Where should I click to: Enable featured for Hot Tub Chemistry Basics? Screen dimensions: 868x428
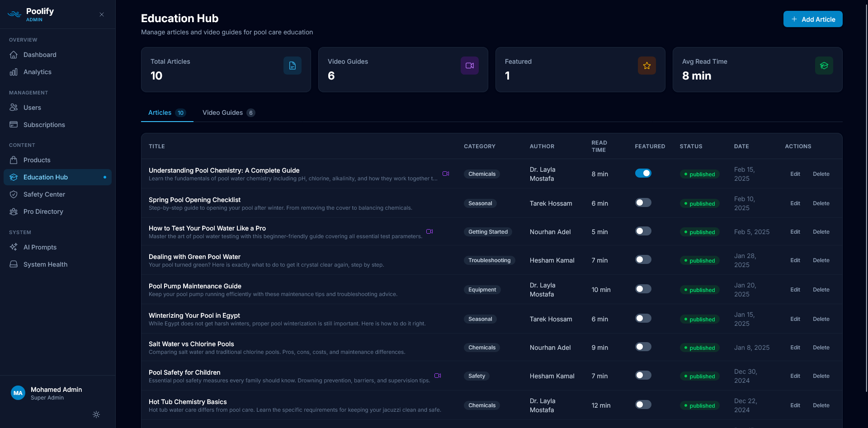(x=643, y=404)
